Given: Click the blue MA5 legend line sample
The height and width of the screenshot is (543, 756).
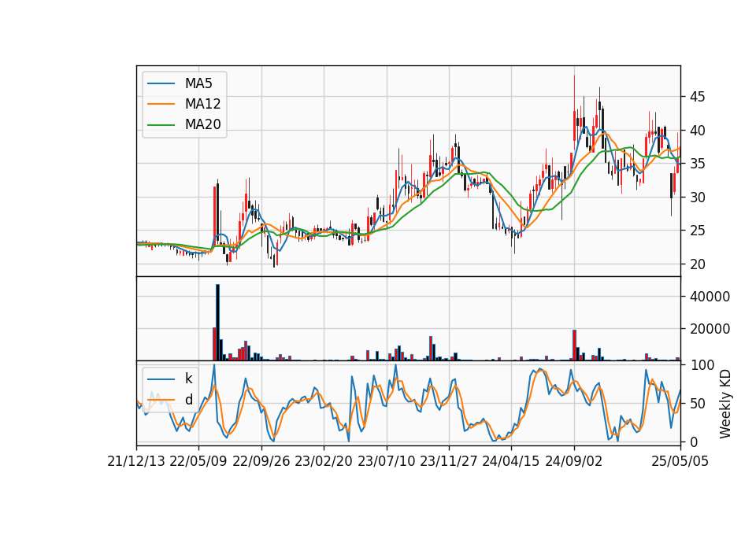Looking at the screenshot, I should tap(161, 83).
